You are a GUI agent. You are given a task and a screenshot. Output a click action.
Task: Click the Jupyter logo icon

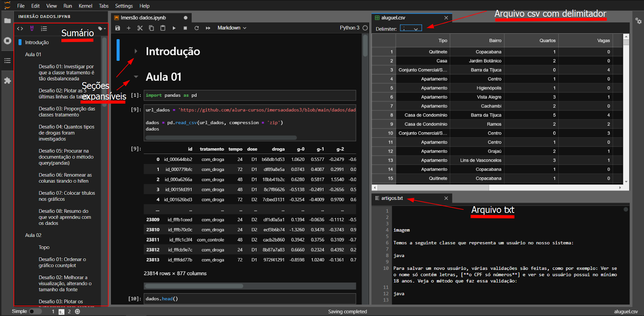7,5
